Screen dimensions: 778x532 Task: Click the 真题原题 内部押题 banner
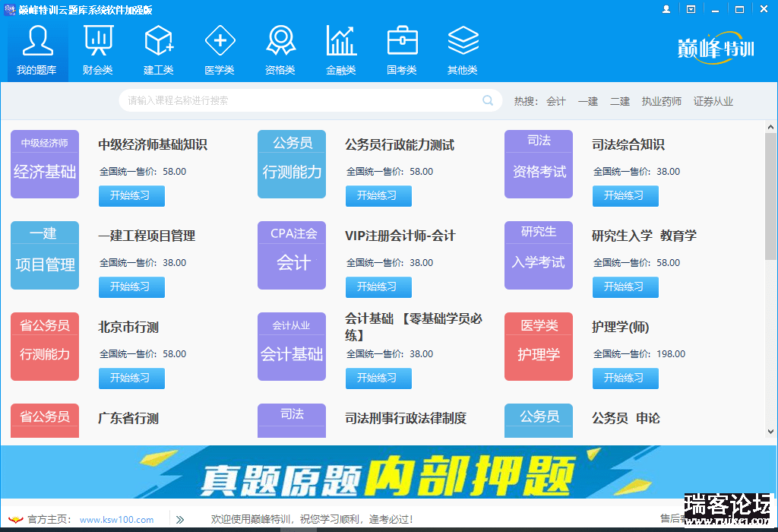click(389, 472)
